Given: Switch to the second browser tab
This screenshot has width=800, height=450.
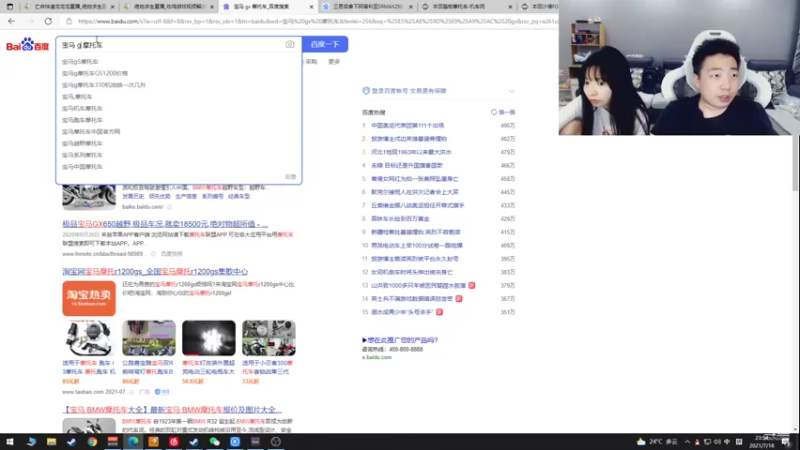Looking at the screenshot, I should [168, 7].
